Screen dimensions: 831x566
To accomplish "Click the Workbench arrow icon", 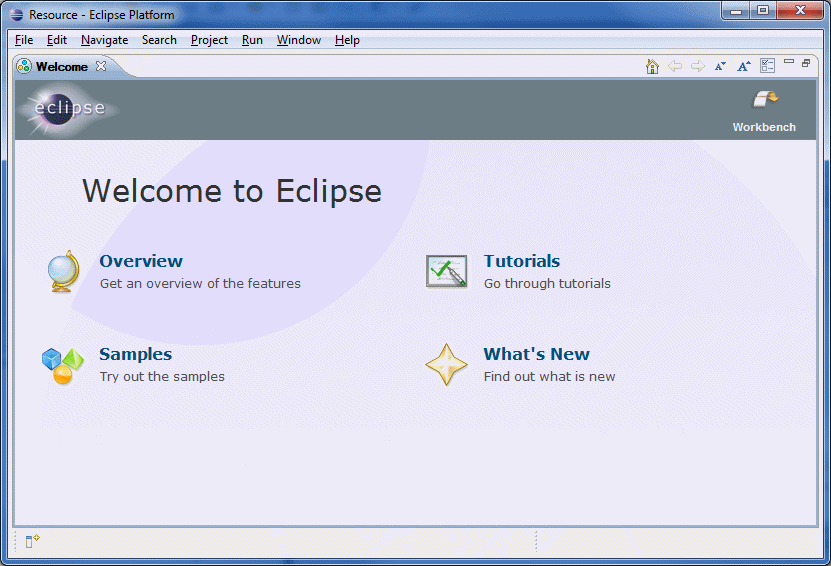I will click(765, 99).
